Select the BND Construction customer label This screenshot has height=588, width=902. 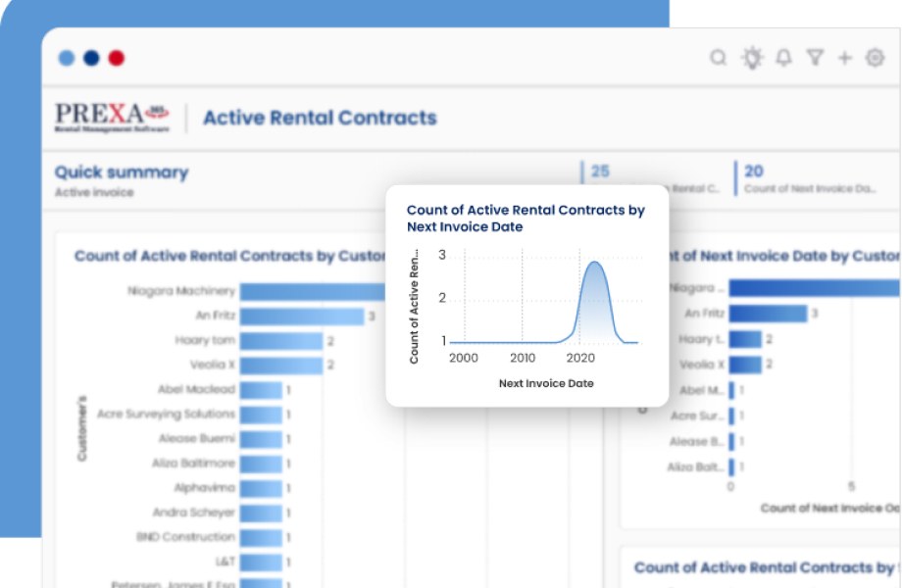click(x=185, y=537)
